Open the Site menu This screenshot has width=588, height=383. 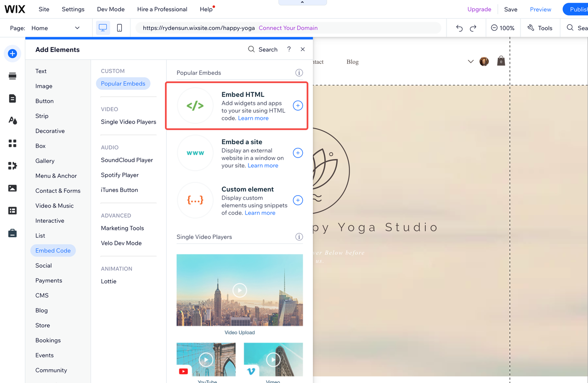click(x=44, y=9)
